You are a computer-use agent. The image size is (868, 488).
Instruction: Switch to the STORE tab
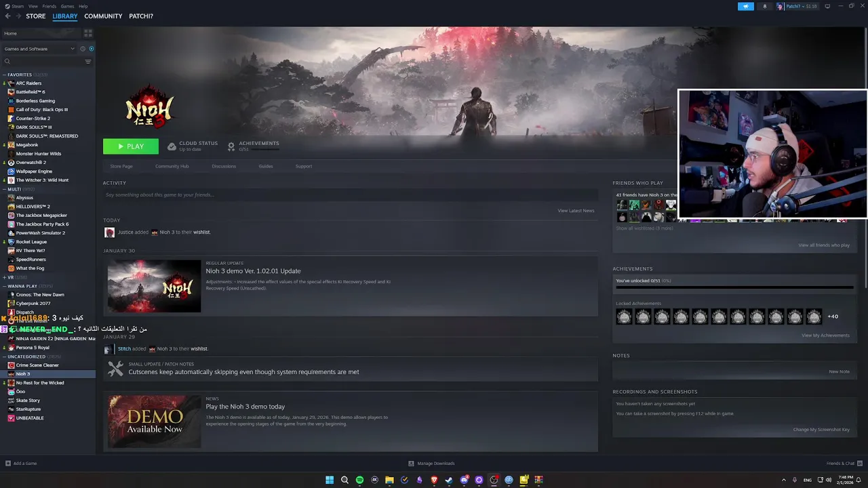36,16
